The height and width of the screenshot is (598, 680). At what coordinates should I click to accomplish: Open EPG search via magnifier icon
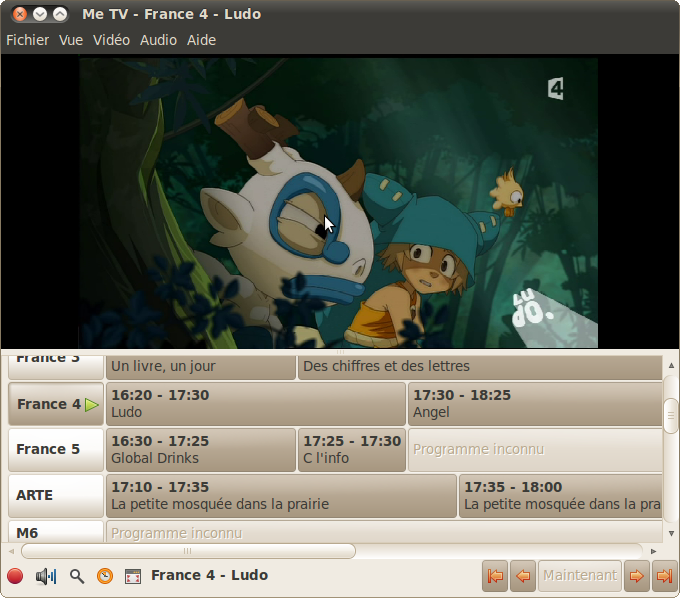click(x=77, y=576)
